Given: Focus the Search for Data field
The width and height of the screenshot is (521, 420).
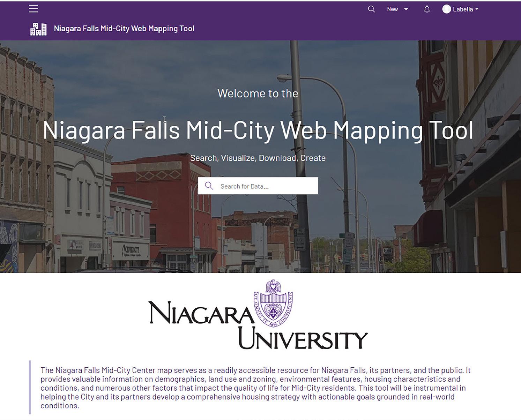Looking at the screenshot, I should point(258,186).
